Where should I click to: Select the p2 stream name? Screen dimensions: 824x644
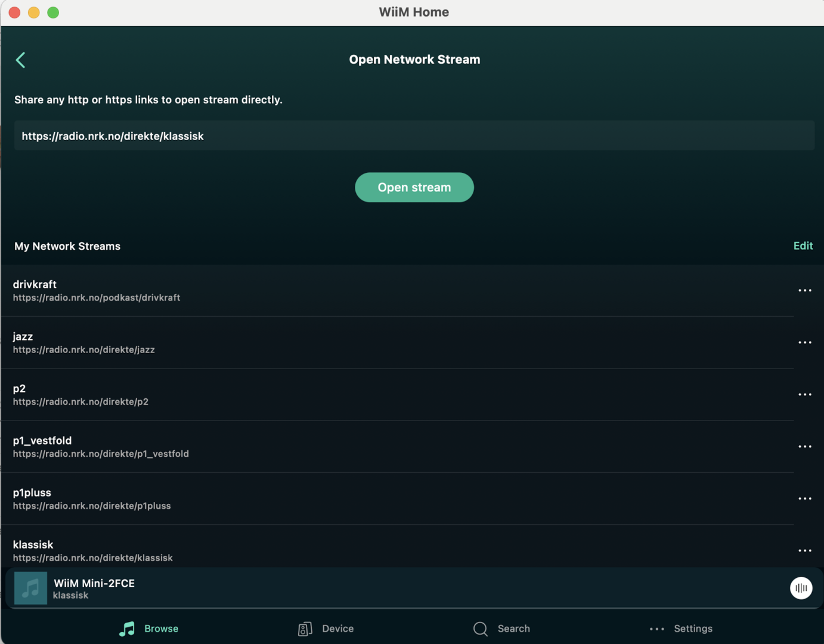(19, 388)
